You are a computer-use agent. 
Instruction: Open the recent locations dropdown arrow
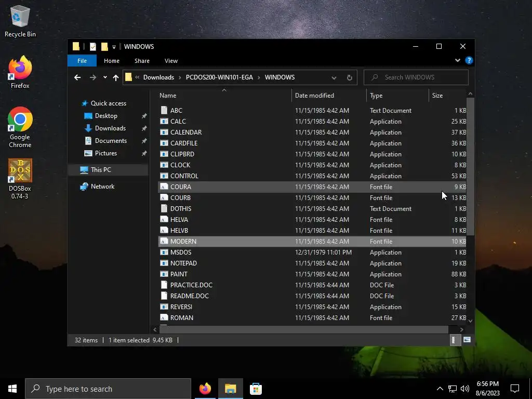click(105, 77)
